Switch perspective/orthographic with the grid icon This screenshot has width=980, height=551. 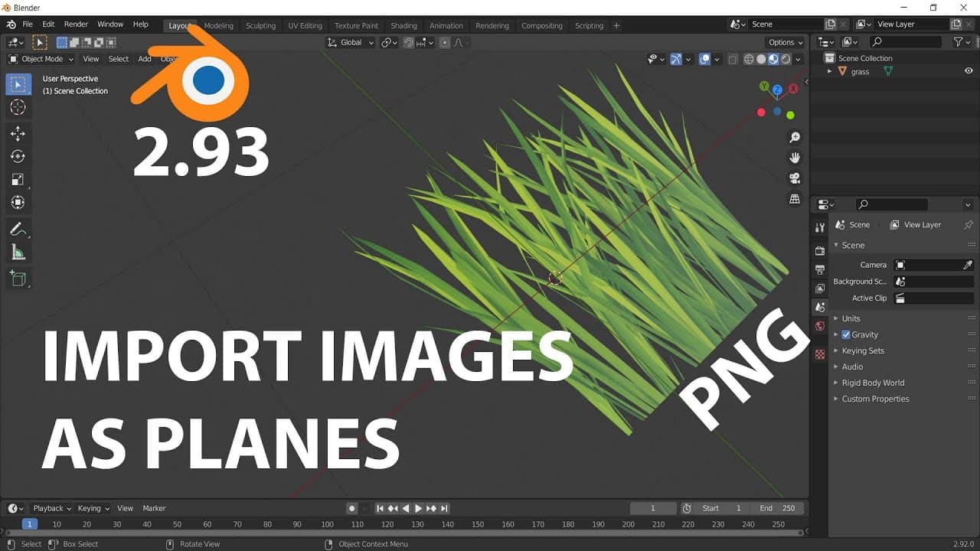[x=795, y=199]
